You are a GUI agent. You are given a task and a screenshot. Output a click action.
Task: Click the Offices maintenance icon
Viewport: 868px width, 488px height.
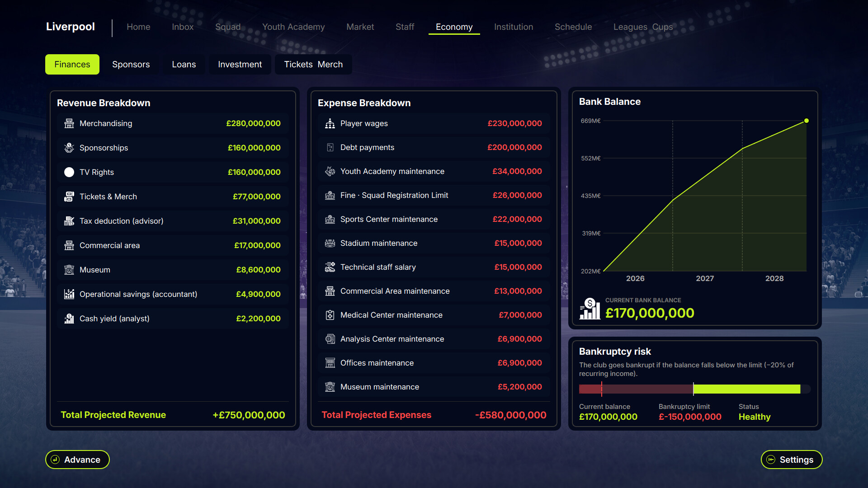coord(330,363)
